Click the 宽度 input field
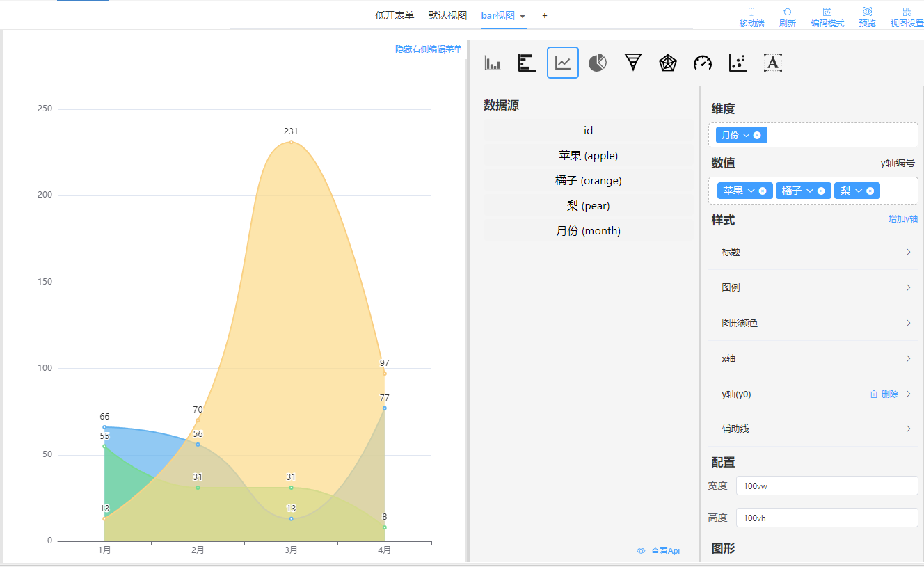 pyautogui.click(x=827, y=486)
